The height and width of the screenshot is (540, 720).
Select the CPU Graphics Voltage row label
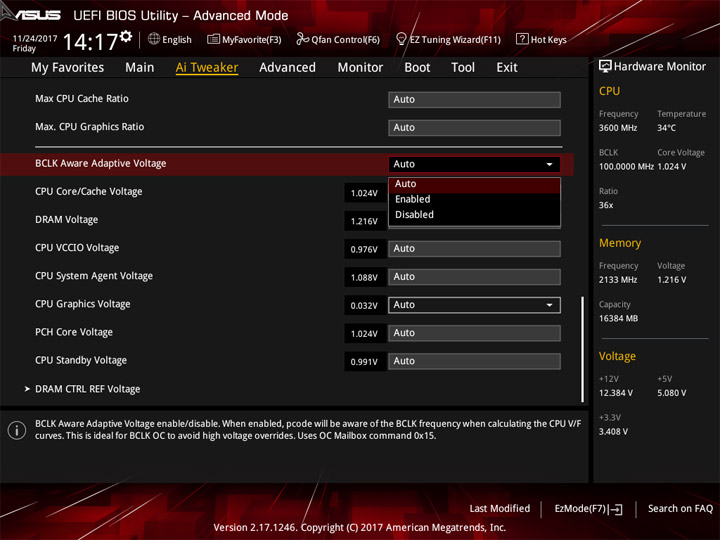(83, 304)
